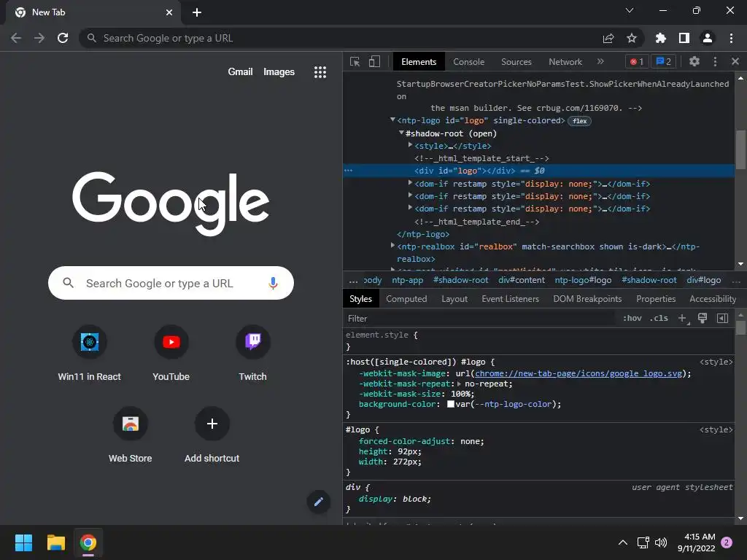
Task: Open the Computed styles tab
Action: tap(406, 299)
